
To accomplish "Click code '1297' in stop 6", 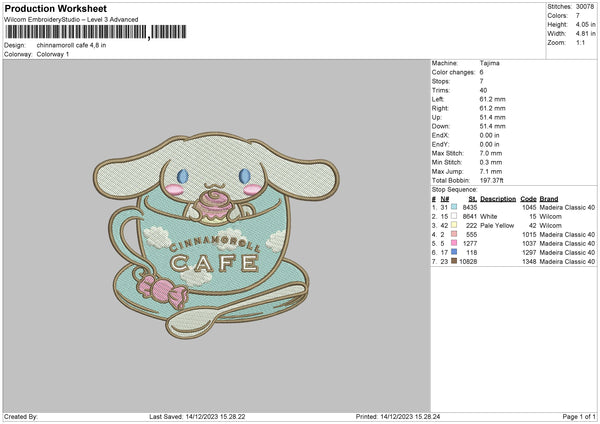I will click(529, 253).
